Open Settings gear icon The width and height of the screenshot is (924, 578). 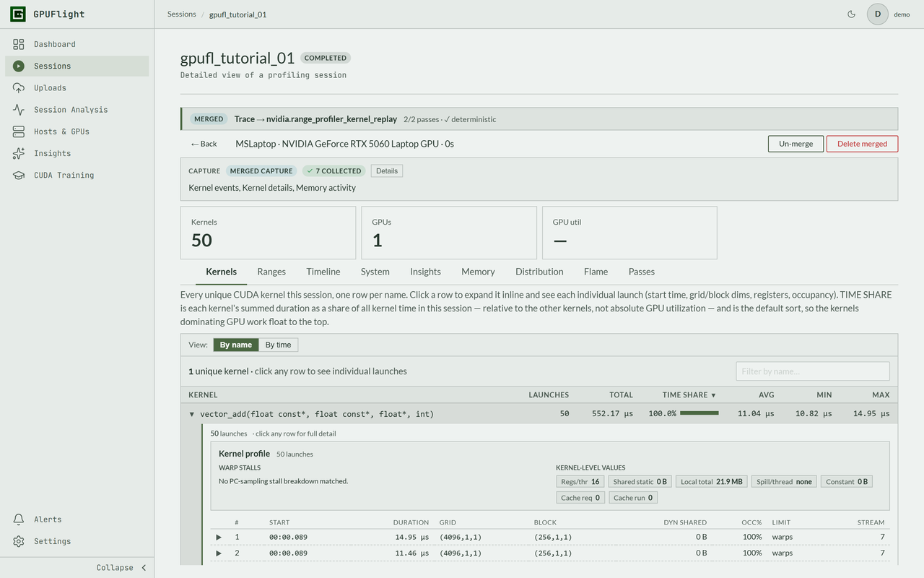coord(19,541)
